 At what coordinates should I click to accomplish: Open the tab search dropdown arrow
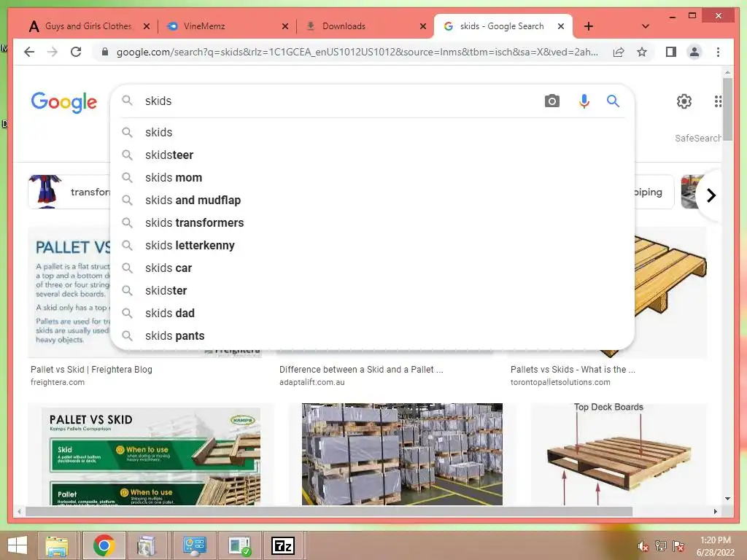click(x=645, y=26)
